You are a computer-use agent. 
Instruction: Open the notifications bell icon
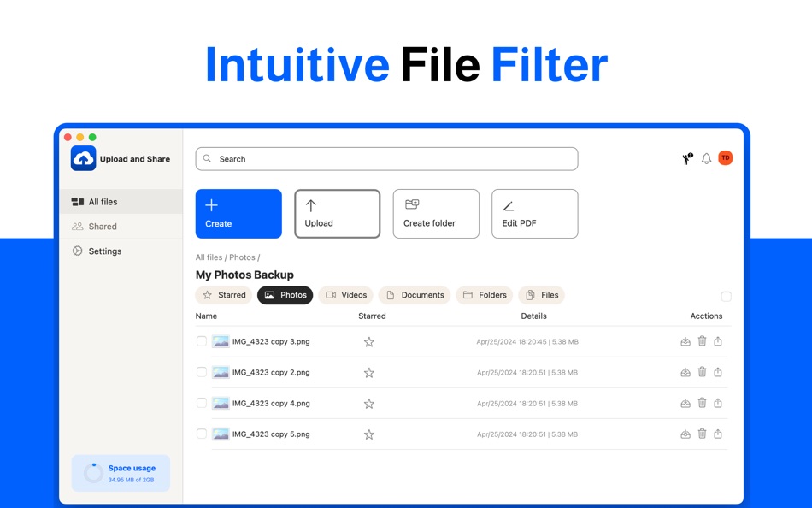coord(706,158)
